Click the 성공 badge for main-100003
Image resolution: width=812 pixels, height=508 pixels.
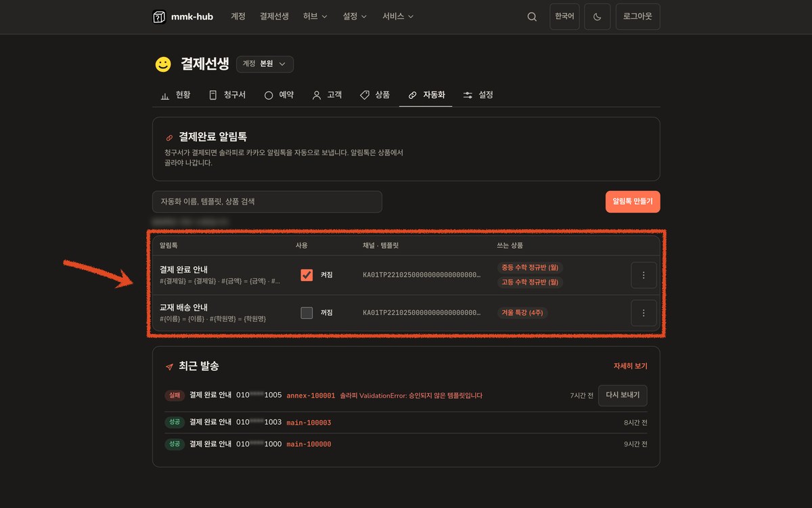point(175,423)
